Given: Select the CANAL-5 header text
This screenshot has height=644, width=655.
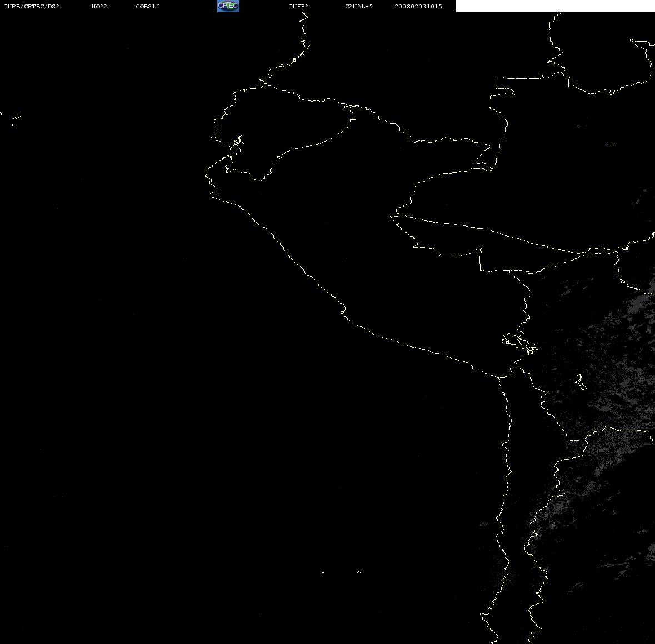Looking at the screenshot, I should [x=359, y=6].
